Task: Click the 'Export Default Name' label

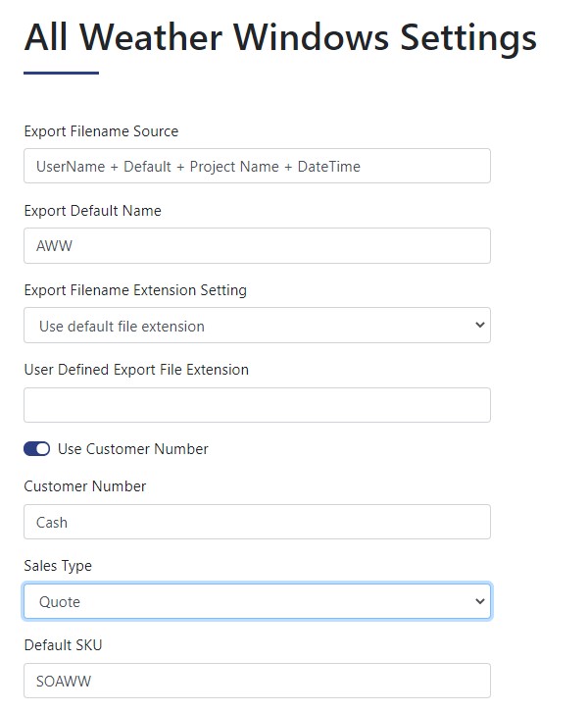Action: (x=92, y=211)
